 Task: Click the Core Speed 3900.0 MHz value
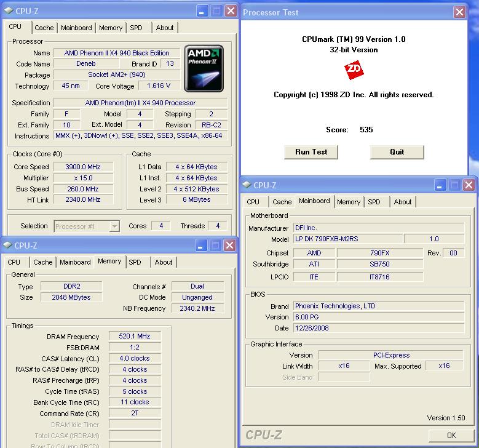tap(83, 167)
